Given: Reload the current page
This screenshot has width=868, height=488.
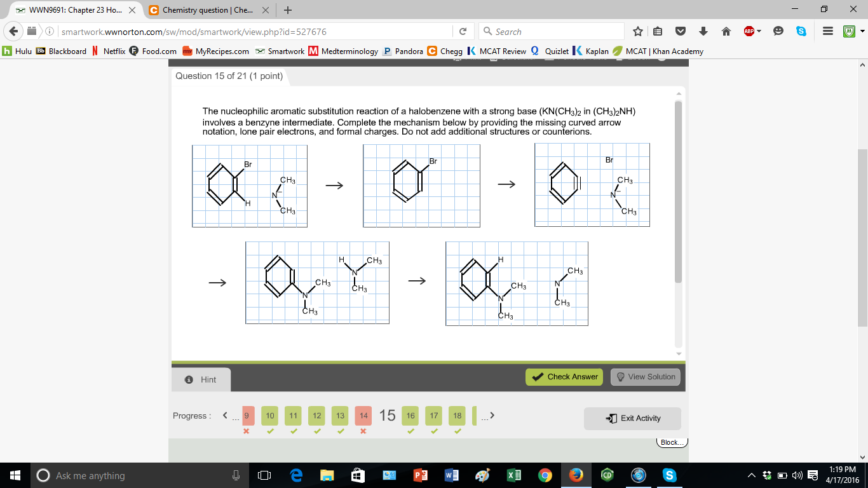Looking at the screenshot, I should tap(464, 31).
